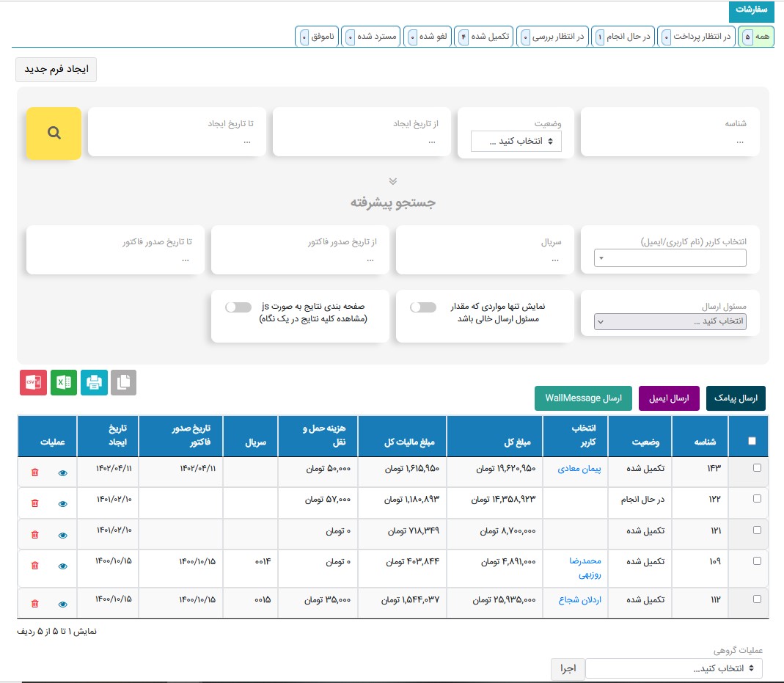Toggle the empty مسئول ارسال filter switch
The image size is (784, 683).
(423, 307)
